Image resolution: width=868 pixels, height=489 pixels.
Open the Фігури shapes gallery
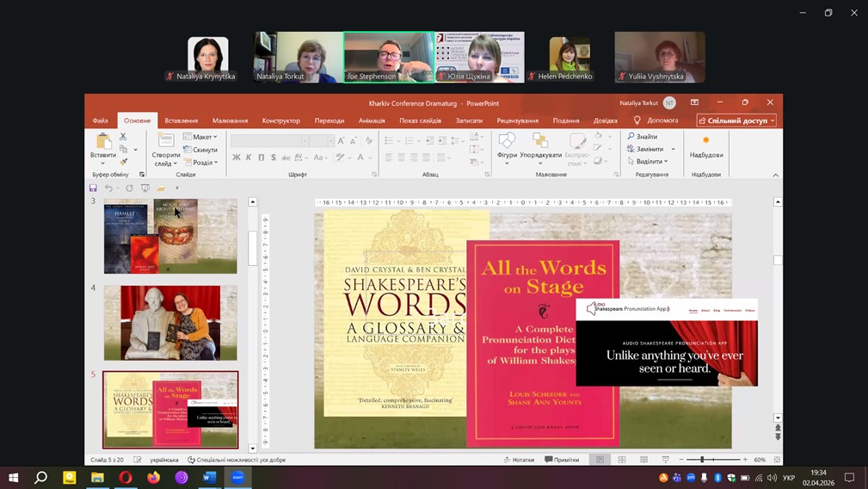click(507, 142)
